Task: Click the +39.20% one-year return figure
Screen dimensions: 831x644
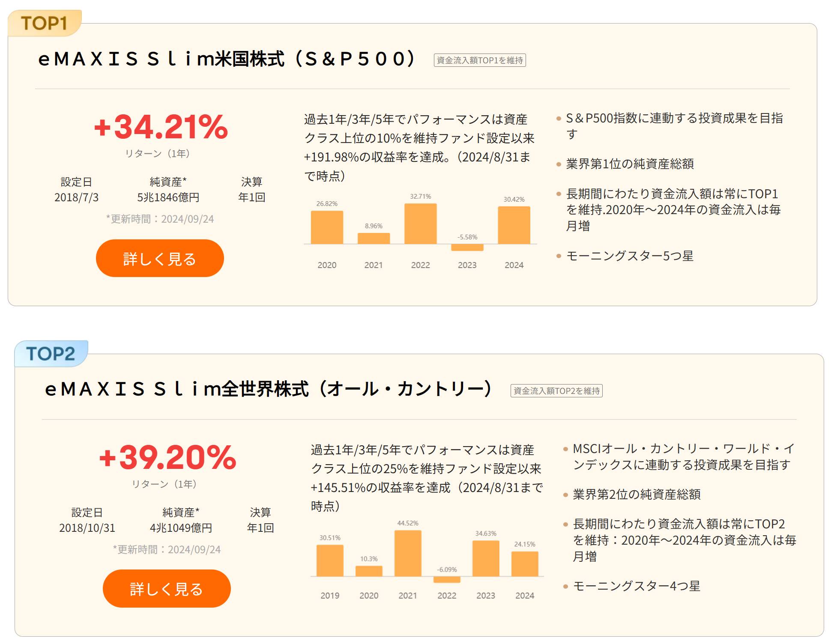Action: 167,457
